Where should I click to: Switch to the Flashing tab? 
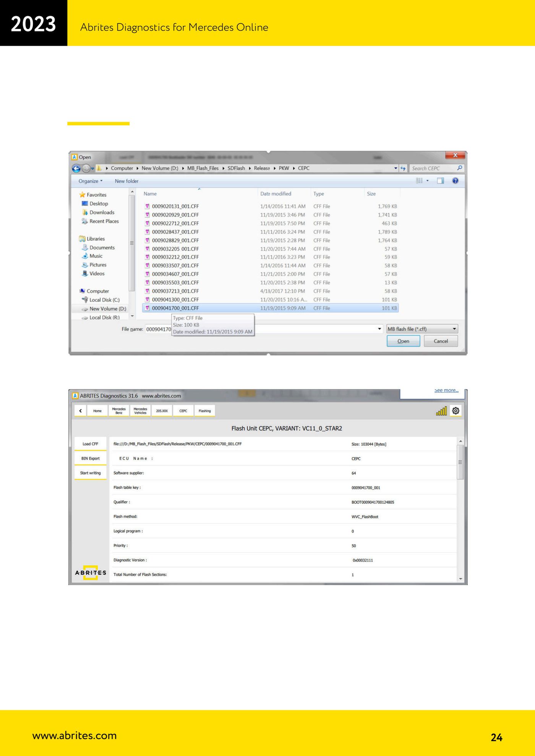(x=204, y=411)
